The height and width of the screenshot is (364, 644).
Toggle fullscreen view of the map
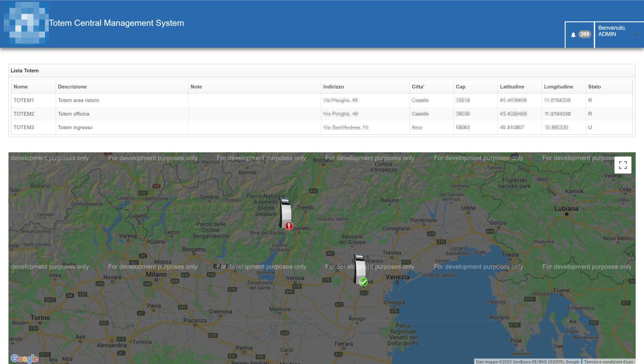(623, 165)
